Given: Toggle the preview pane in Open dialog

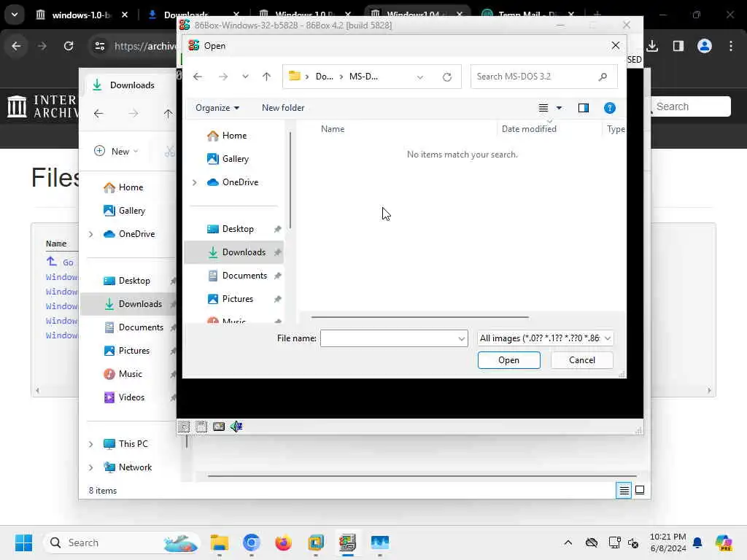Looking at the screenshot, I should pos(583,108).
